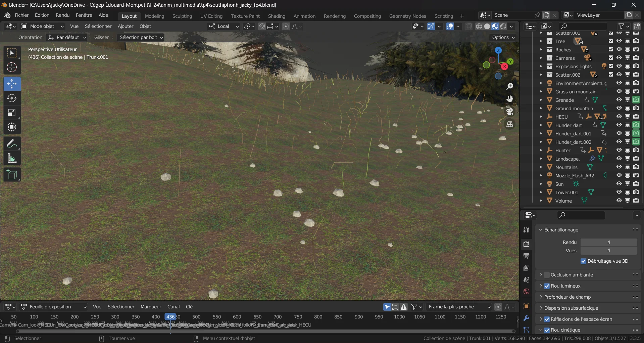Switch to wireframe viewport shading
The width and height of the screenshot is (644, 343).
[479, 26]
